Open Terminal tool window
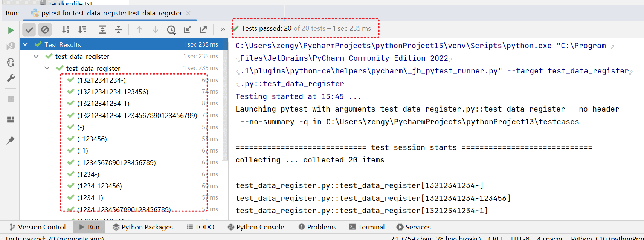Image resolution: width=644 pixels, height=240 pixels. pos(367,227)
